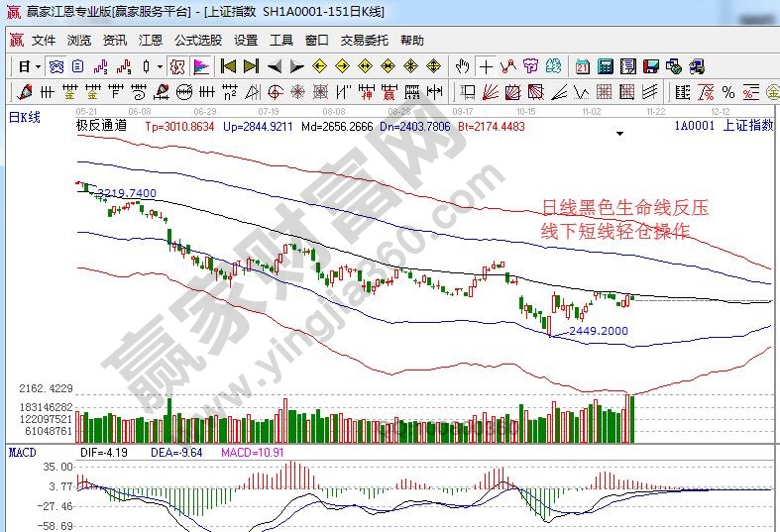Toggle the crosshair cursor button
The width and height of the screenshot is (780, 532).
486,67
